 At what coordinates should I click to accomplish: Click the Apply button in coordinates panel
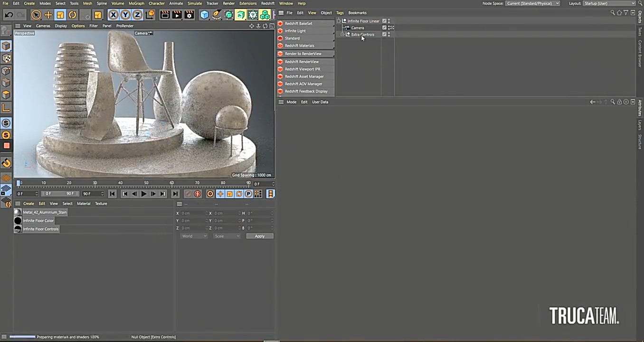point(259,236)
